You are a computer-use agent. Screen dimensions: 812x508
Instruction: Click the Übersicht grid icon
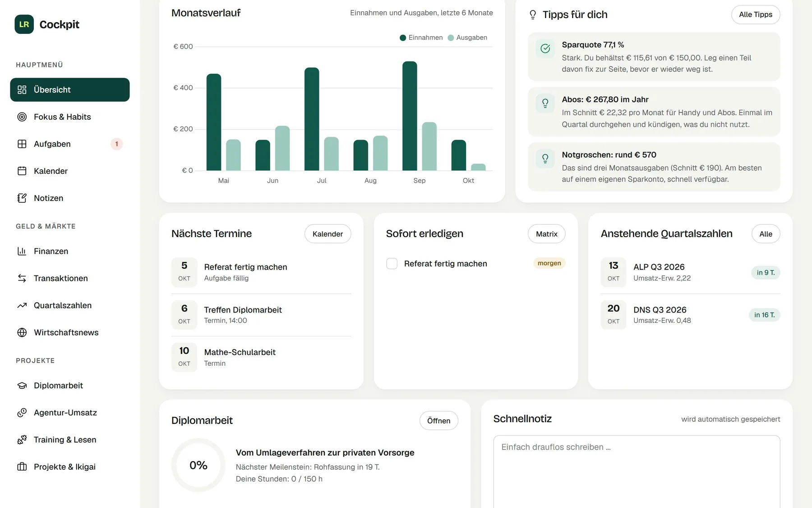(22, 90)
